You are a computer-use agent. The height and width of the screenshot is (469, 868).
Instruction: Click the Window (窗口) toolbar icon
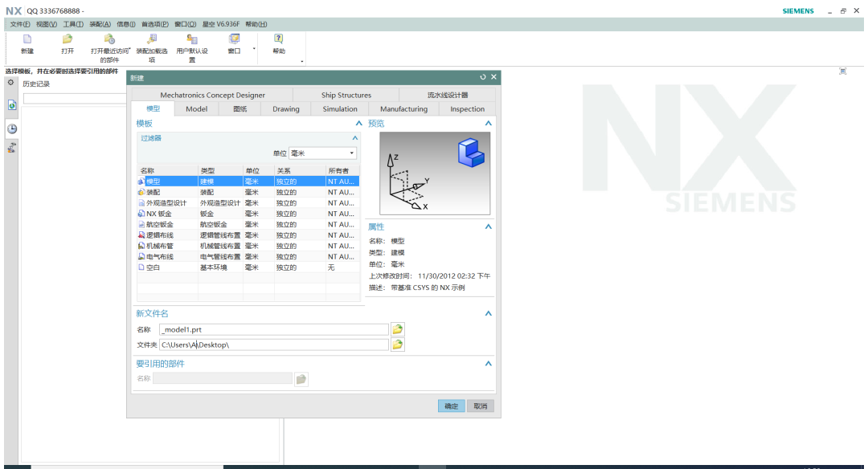234,39
